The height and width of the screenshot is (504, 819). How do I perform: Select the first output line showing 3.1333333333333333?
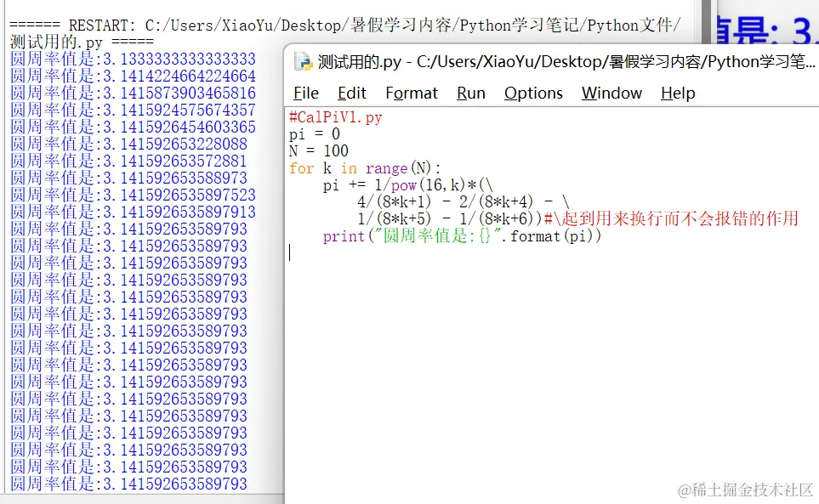[x=132, y=59]
